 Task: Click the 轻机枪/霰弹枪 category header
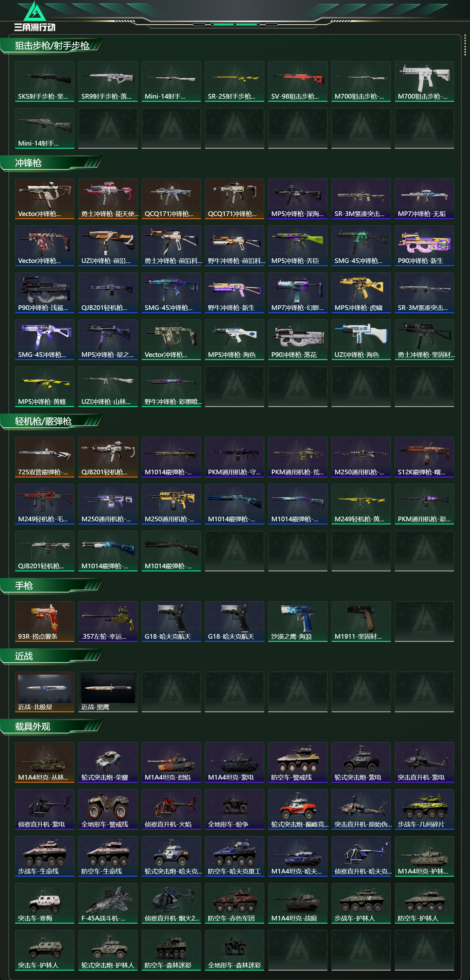click(43, 421)
